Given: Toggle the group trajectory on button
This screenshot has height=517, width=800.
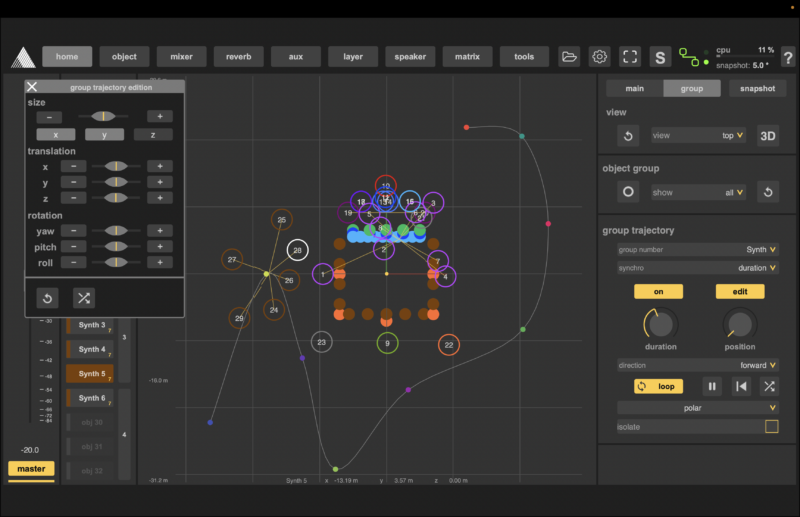Looking at the screenshot, I should click(x=658, y=291).
